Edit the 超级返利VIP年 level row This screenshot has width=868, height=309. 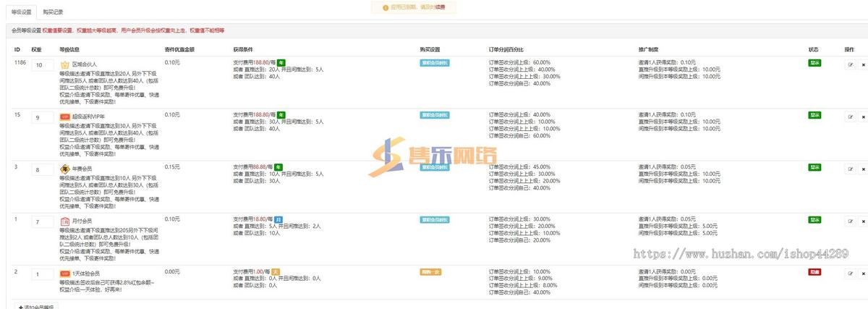(851, 117)
